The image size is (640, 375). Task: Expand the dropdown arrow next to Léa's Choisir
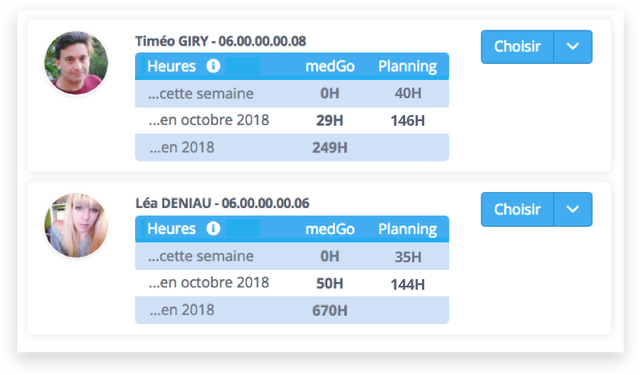click(x=573, y=209)
